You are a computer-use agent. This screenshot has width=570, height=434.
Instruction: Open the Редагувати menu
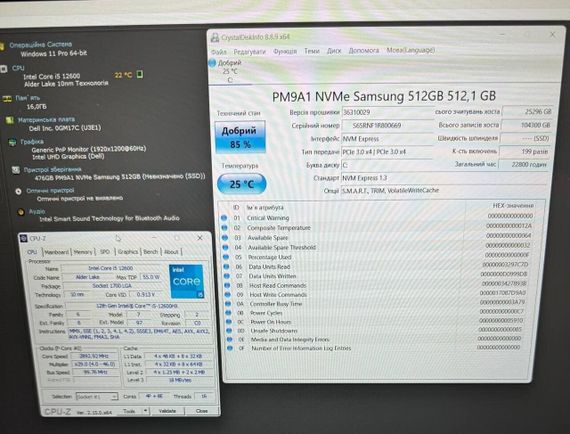tap(249, 52)
